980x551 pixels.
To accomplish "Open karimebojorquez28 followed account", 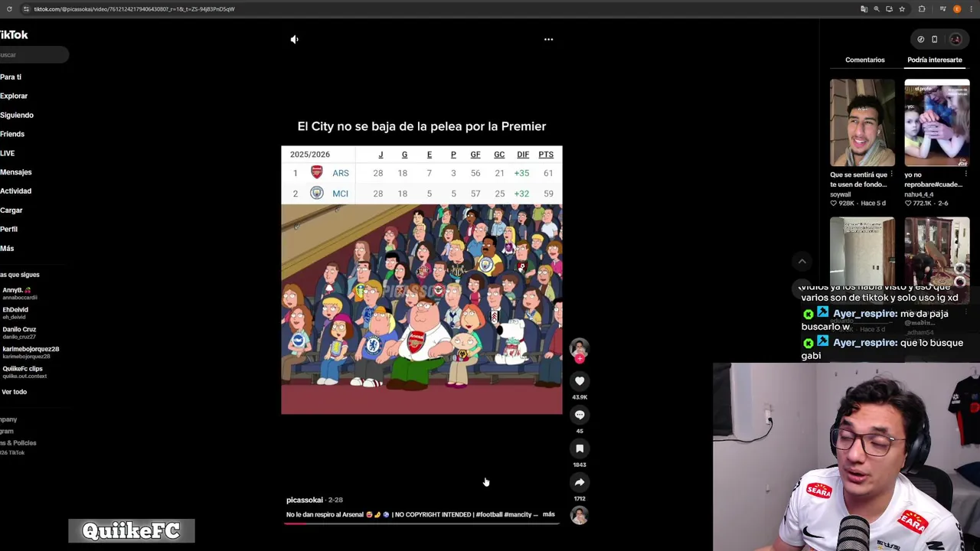I will [31, 352].
